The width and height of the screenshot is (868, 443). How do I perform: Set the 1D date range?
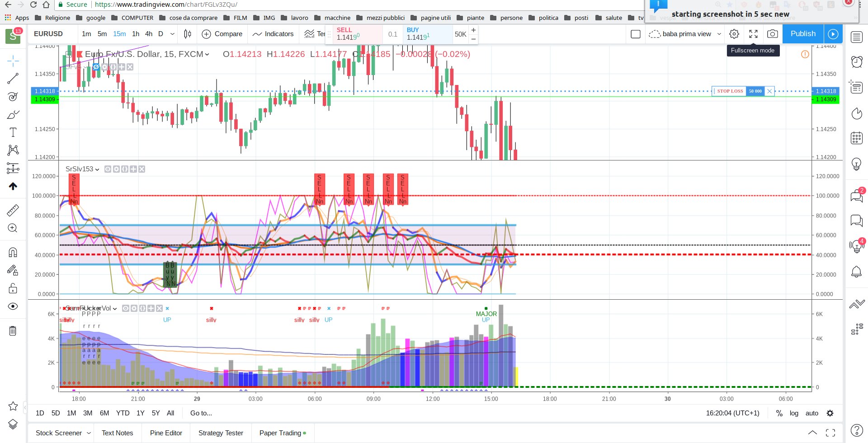point(40,413)
